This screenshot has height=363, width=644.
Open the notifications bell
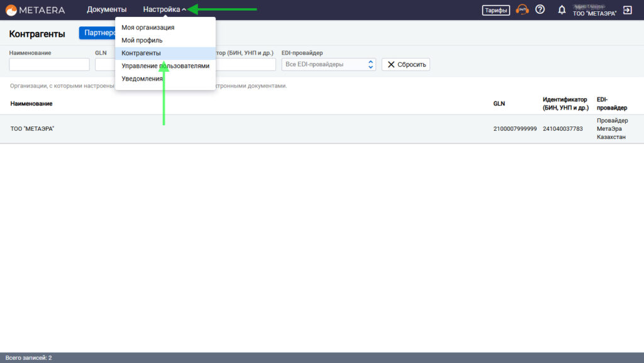(x=562, y=10)
